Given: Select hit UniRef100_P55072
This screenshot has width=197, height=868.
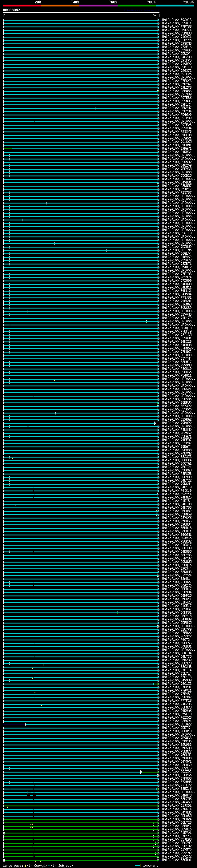Looking at the screenshot, I should point(176,260).
